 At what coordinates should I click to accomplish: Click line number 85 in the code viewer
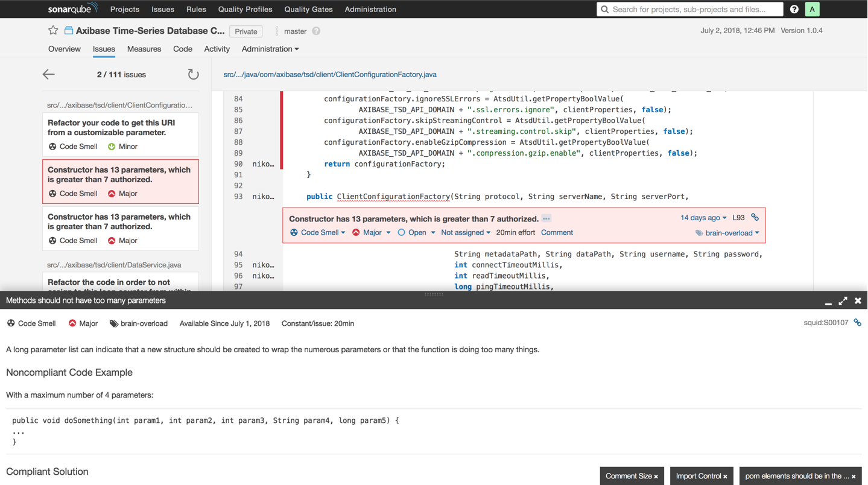[238, 109]
